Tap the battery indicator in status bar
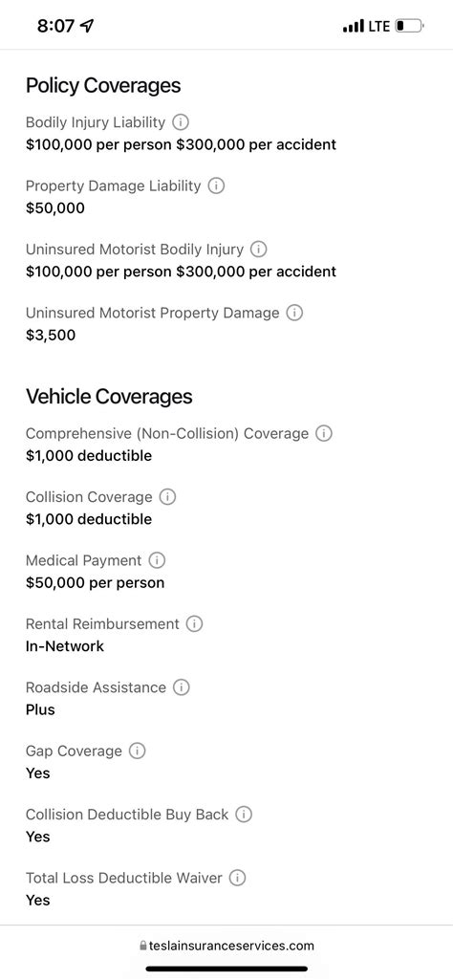 pyautogui.click(x=409, y=26)
